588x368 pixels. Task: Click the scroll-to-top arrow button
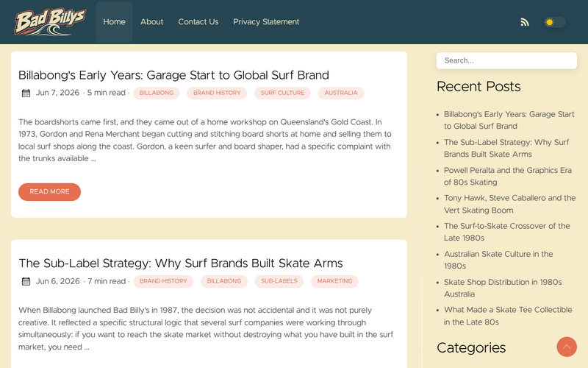[x=567, y=347]
